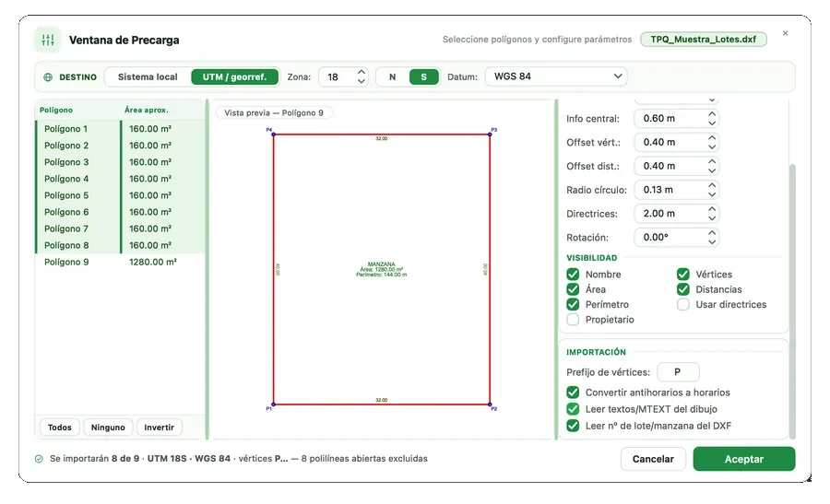Choose the N hemisphere option
Viewport: 830px width, 504px height.
(x=392, y=77)
